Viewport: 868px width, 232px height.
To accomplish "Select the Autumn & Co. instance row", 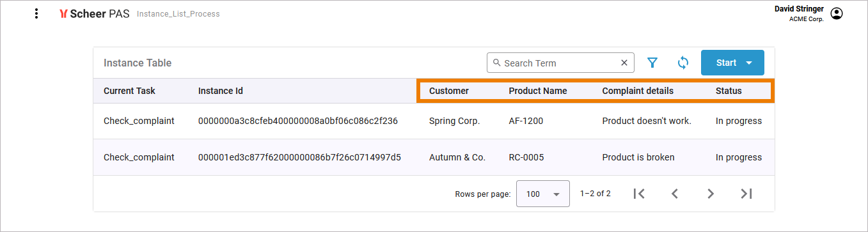I will click(434, 157).
